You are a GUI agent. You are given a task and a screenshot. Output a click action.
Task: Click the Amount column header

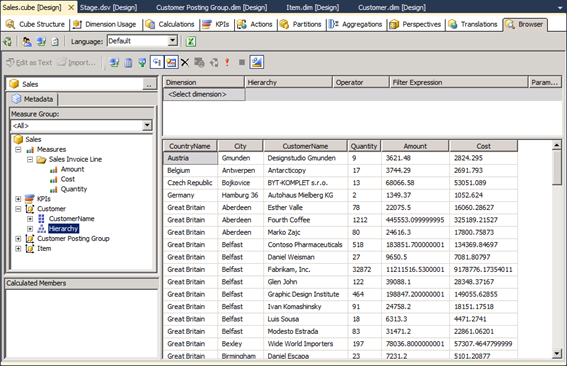(415, 146)
